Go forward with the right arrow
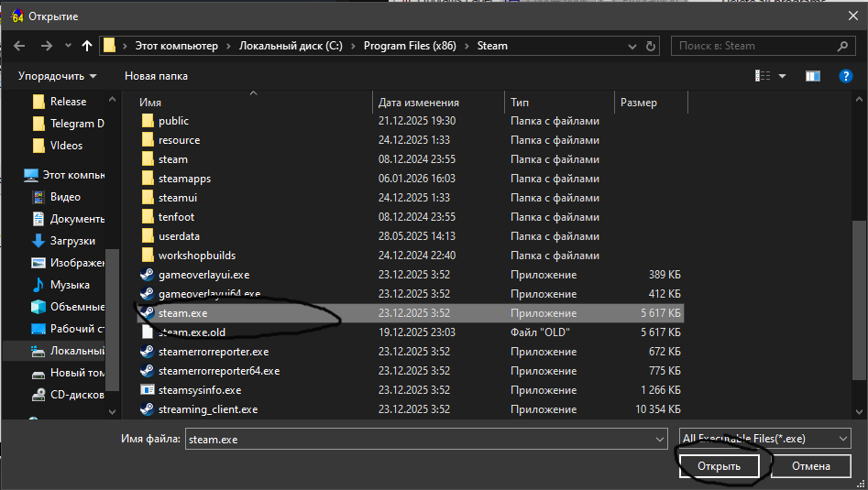The image size is (868, 490). click(47, 46)
